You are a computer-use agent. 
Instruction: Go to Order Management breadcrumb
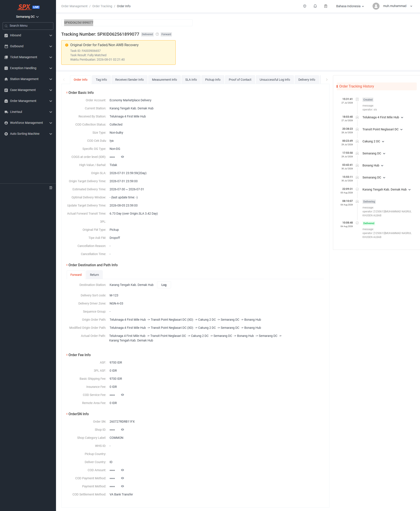[x=74, y=6]
